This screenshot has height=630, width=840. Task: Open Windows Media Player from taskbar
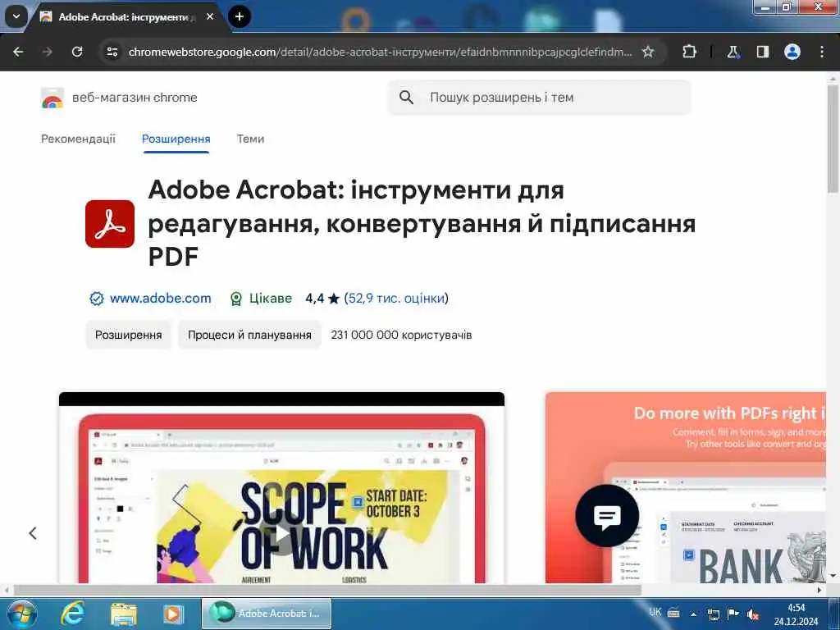tap(173, 614)
